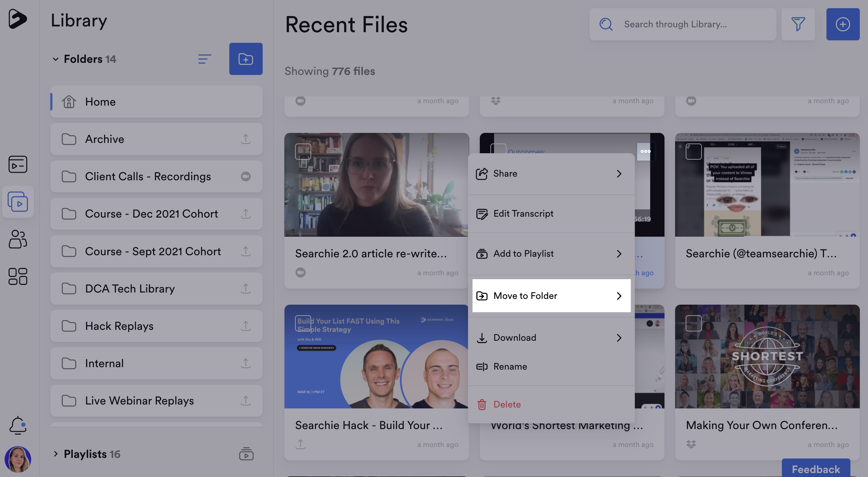Choose Add to Playlist from the menu
The image size is (868, 477).
[551, 253]
